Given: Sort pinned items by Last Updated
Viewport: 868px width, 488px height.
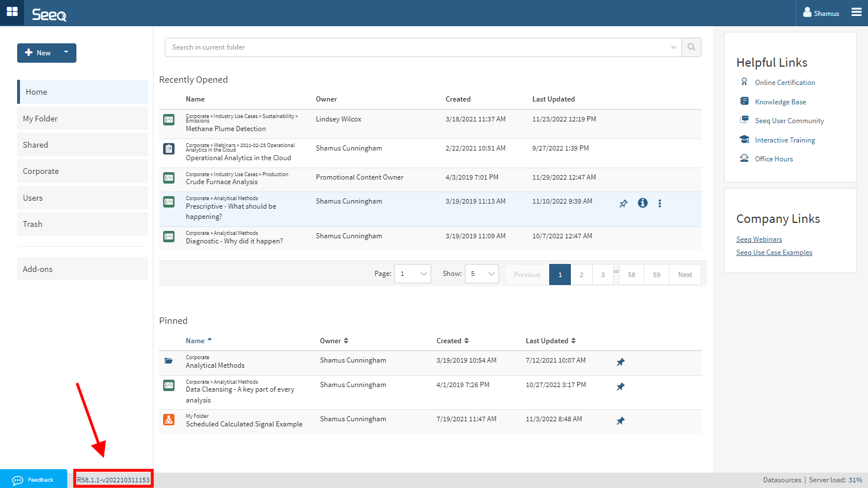Looking at the screenshot, I should tap(550, 341).
